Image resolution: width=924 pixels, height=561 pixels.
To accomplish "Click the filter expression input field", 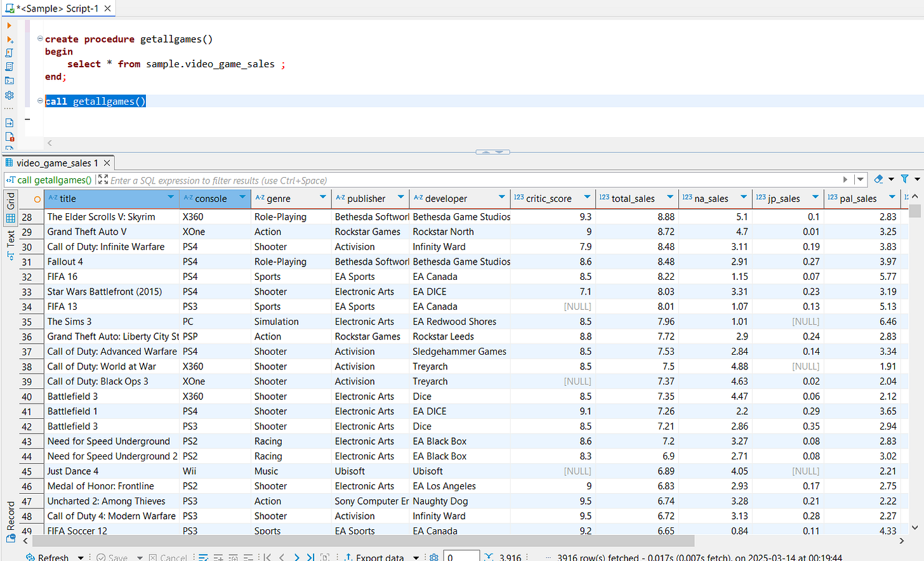I will pos(473,180).
